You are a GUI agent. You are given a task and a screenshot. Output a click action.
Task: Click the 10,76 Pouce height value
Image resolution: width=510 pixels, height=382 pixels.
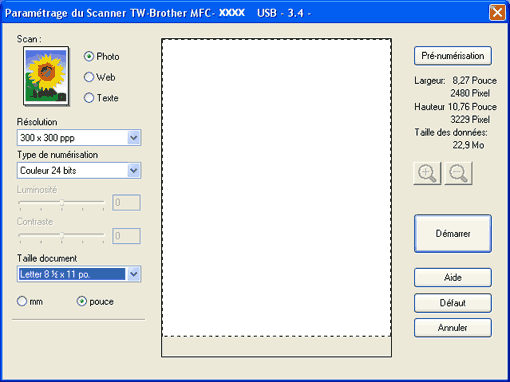pos(472,107)
